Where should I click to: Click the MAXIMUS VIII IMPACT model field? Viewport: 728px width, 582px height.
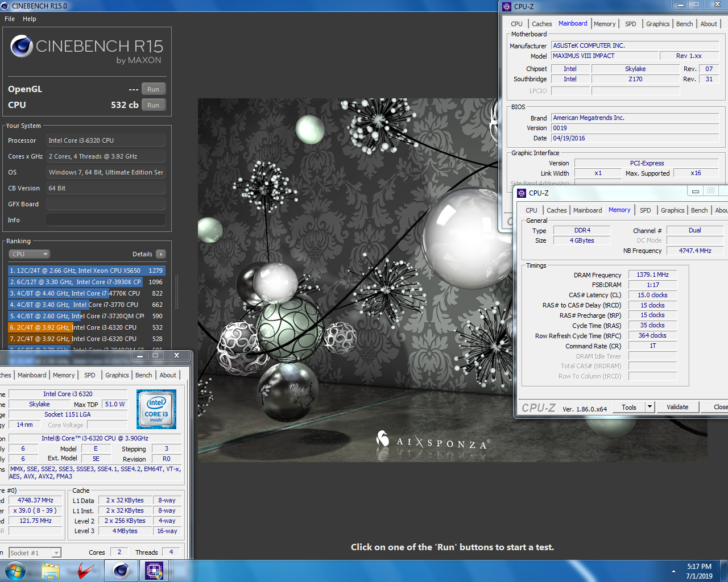pyautogui.click(x=604, y=56)
